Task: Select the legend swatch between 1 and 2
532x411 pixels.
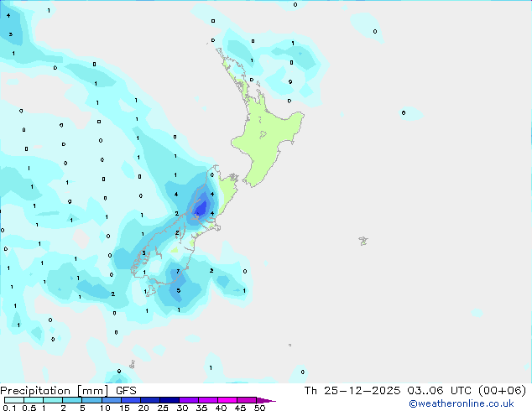Action: 53,400
